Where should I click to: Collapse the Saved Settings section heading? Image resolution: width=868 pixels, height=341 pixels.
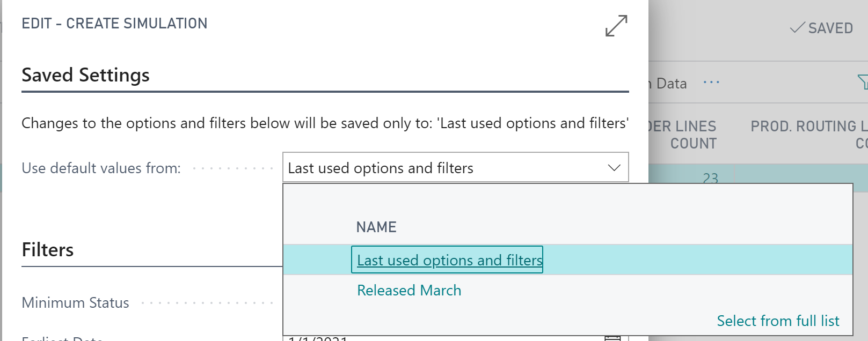[85, 75]
